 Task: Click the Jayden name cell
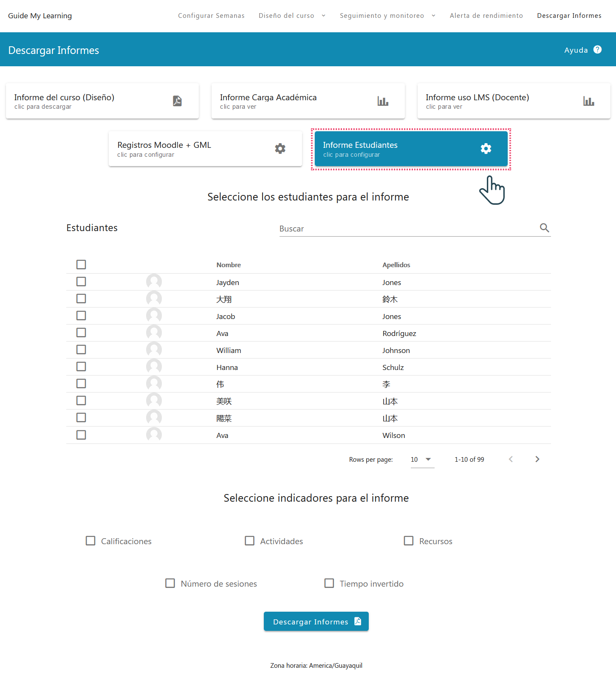coord(228,282)
